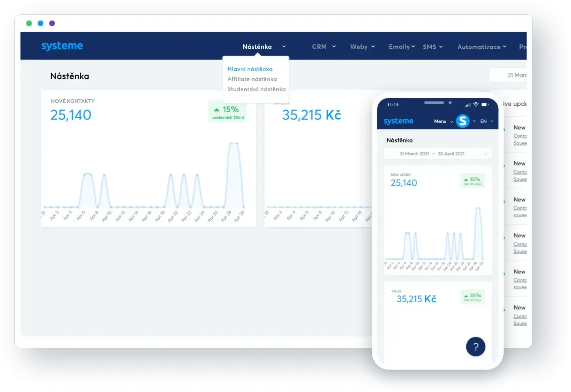
Task: Tap the 35% growth badge on mobile sales
Action: [472, 297]
